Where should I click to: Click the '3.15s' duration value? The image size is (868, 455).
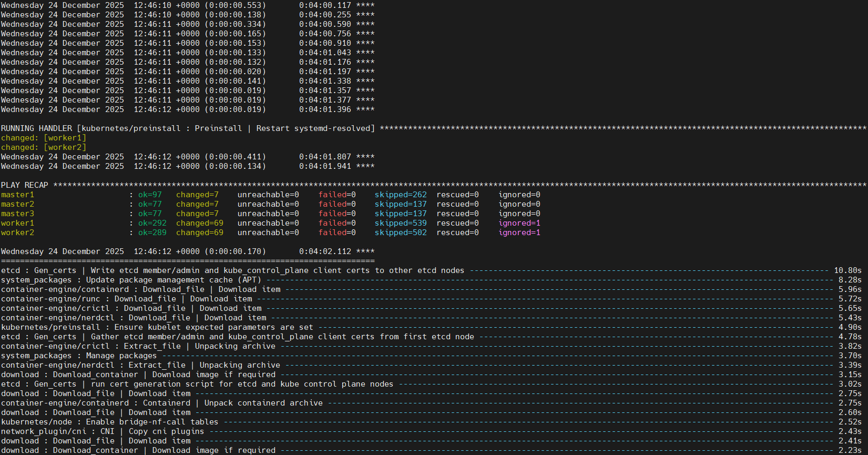[850, 375]
